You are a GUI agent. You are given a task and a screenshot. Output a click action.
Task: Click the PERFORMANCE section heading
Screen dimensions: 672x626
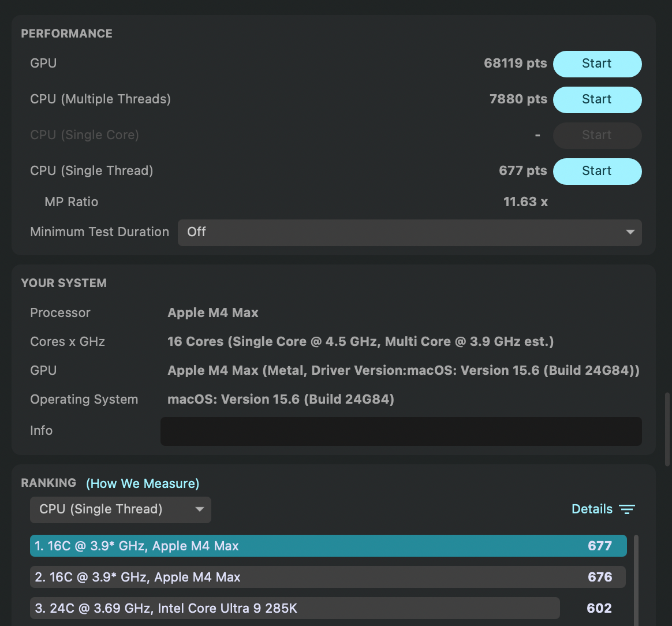click(67, 33)
